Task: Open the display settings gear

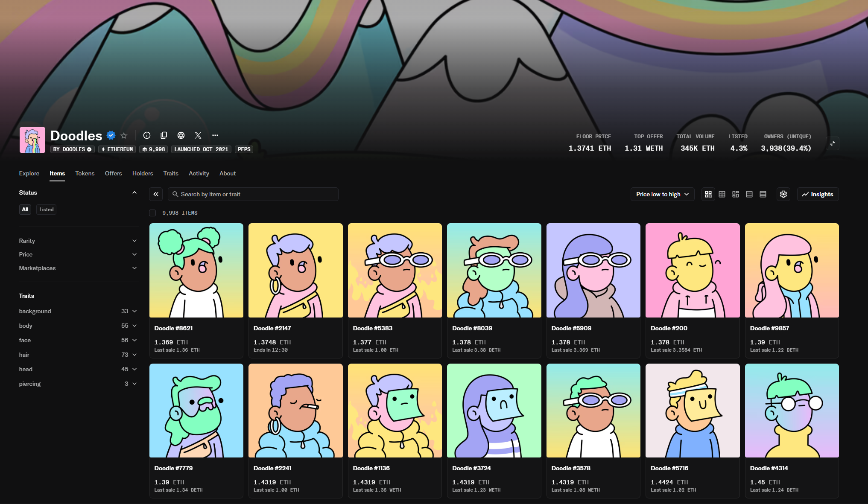Action: point(783,194)
